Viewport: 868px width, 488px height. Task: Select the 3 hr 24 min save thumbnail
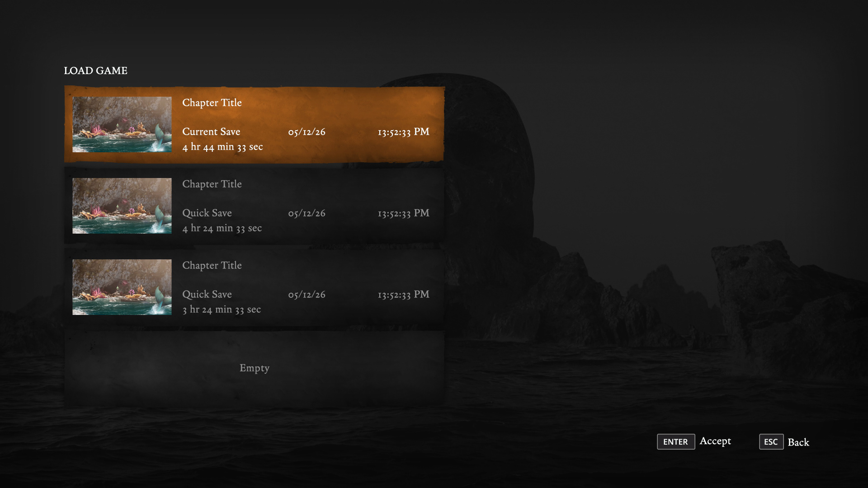click(122, 287)
